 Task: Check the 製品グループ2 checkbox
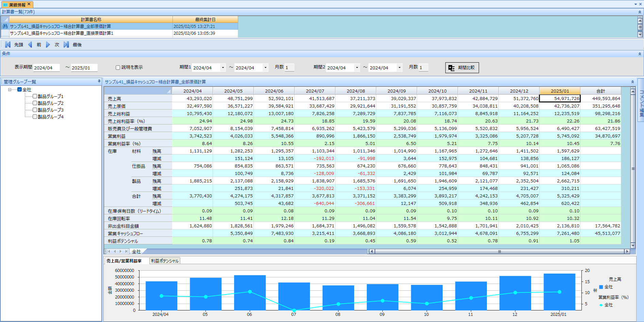click(x=35, y=103)
